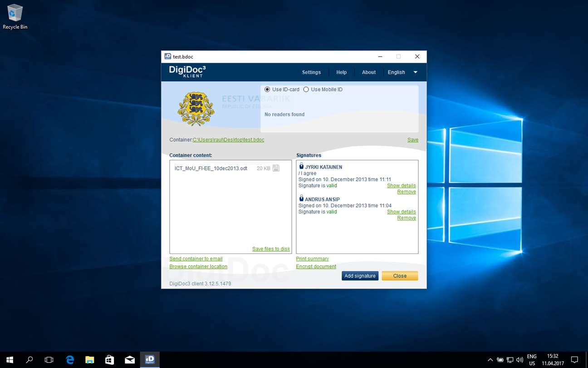The height and width of the screenshot is (368, 588).
Task: Show details for JYRKI KATAINEN signature
Action: [x=401, y=186]
